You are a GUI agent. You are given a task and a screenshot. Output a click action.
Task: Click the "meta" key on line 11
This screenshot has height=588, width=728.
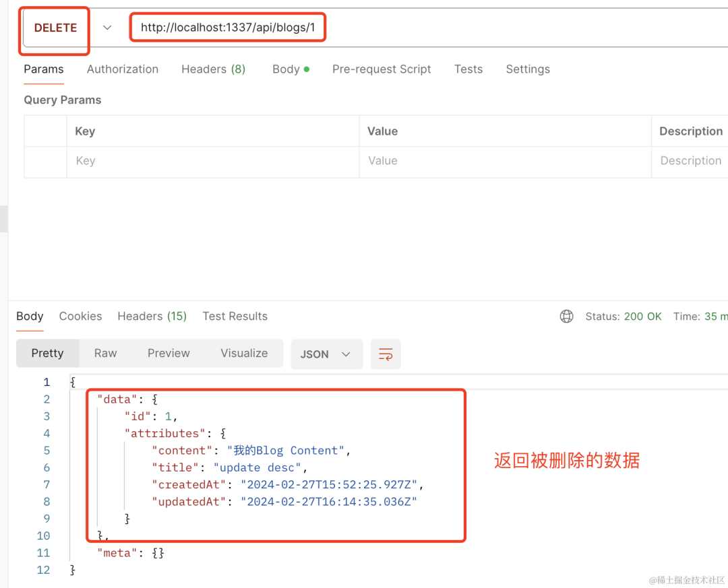click(117, 553)
